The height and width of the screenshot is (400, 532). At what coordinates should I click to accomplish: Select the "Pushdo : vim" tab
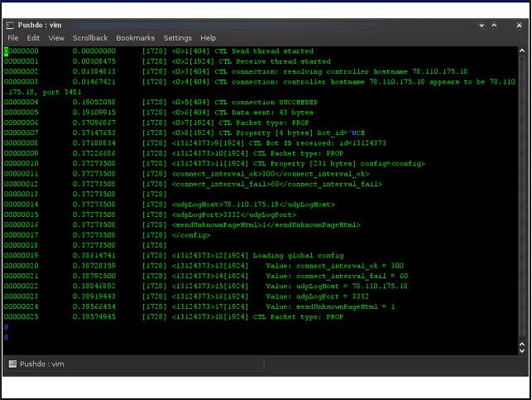pyautogui.click(x=41, y=364)
